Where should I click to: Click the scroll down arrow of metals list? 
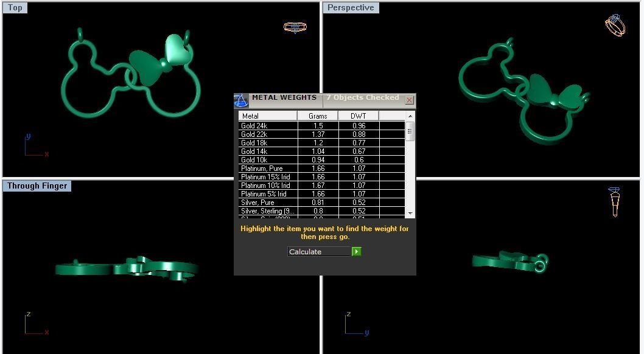[410, 213]
